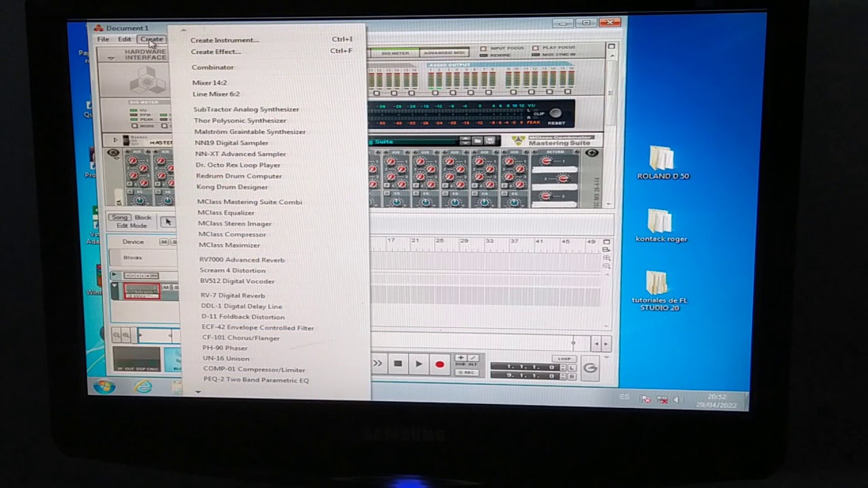Screen dimensions: 868x488
Task: Expand the transport track play triangle in track list
Action: pos(115,275)
